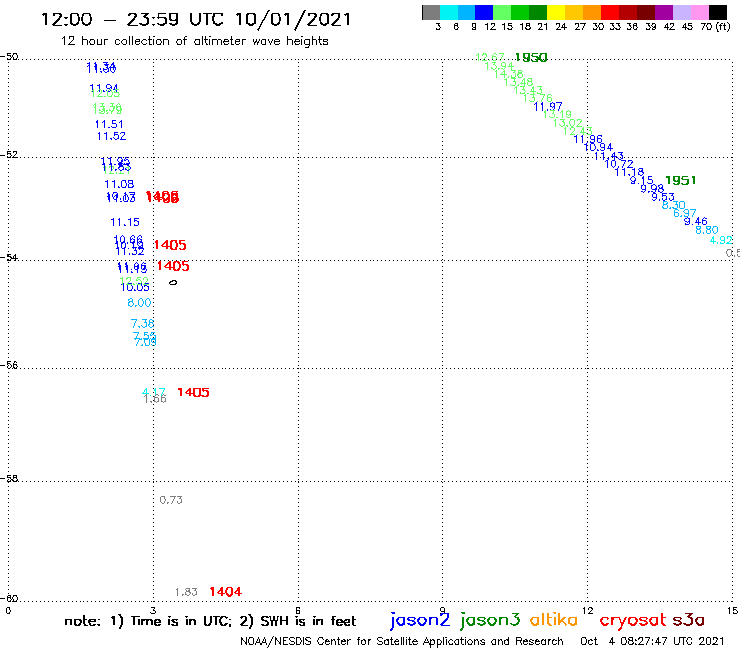The height and width of the screenshot is (650, 740).
Task: Click the black swatch at the legend's end
Action: (717, 12)
